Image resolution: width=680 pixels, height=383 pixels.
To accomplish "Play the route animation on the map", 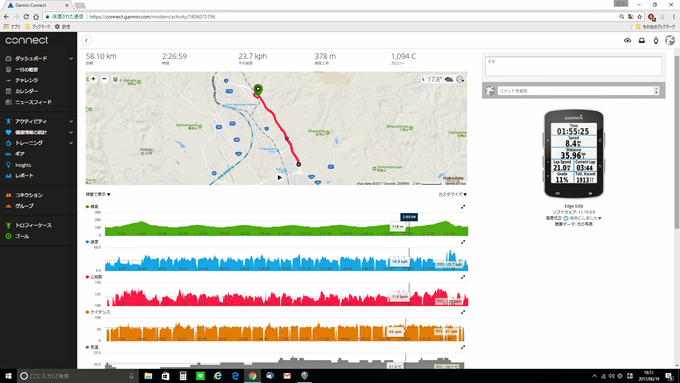I will click(279, 177).
